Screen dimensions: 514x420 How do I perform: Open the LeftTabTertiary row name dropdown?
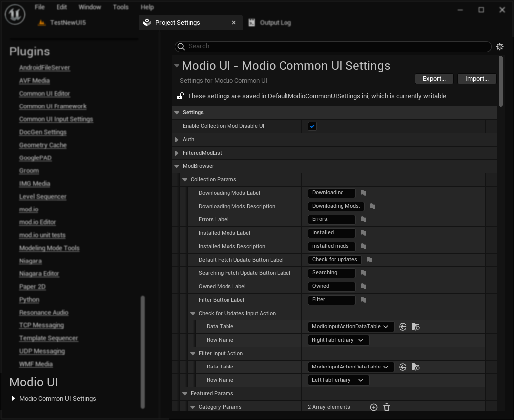(x=339, y=380)
